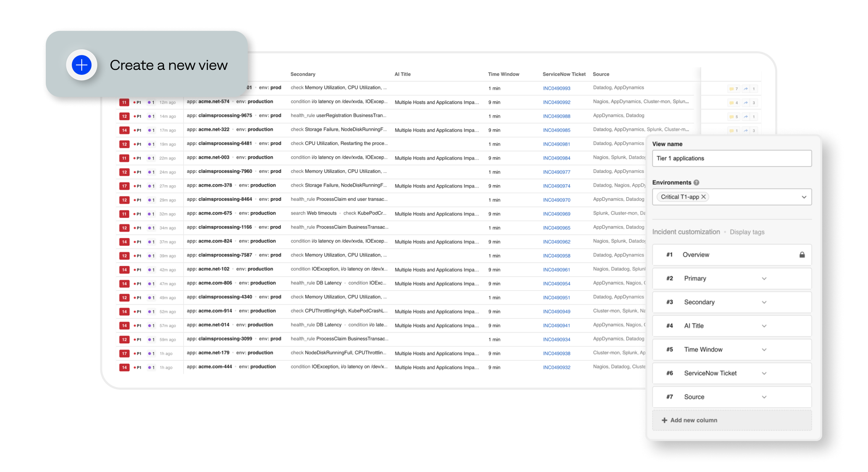
Task: Click the lock icon next to Overview
Action: [802, 255]
